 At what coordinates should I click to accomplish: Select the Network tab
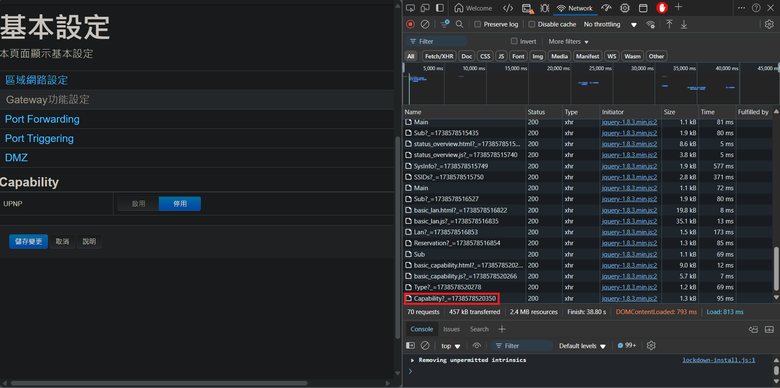point(575,8)
